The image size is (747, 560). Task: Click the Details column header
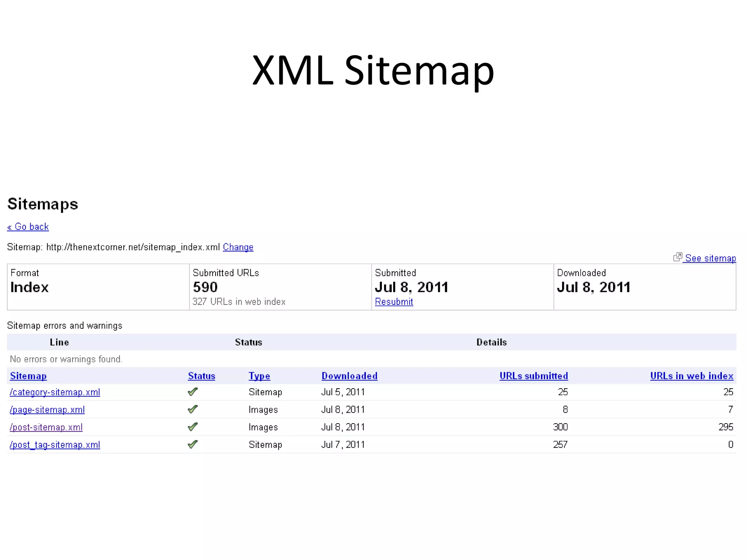point(492,342)
